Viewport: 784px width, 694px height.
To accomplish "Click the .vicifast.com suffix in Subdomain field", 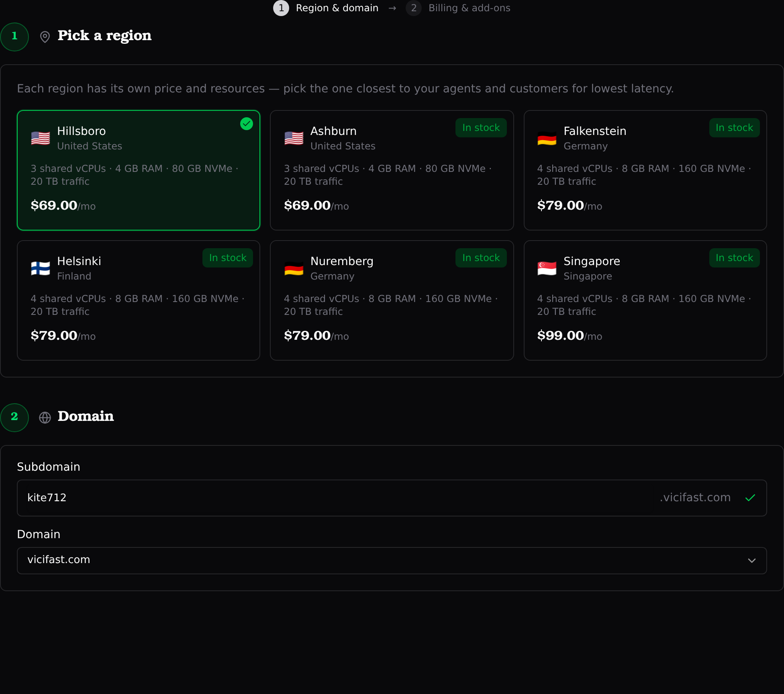I will (x=695, y=498).
